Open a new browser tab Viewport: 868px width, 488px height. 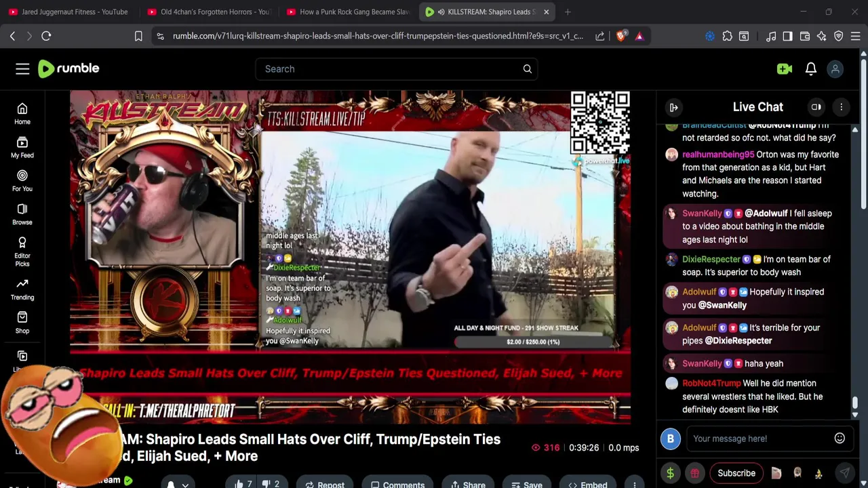tap(568, 12)
